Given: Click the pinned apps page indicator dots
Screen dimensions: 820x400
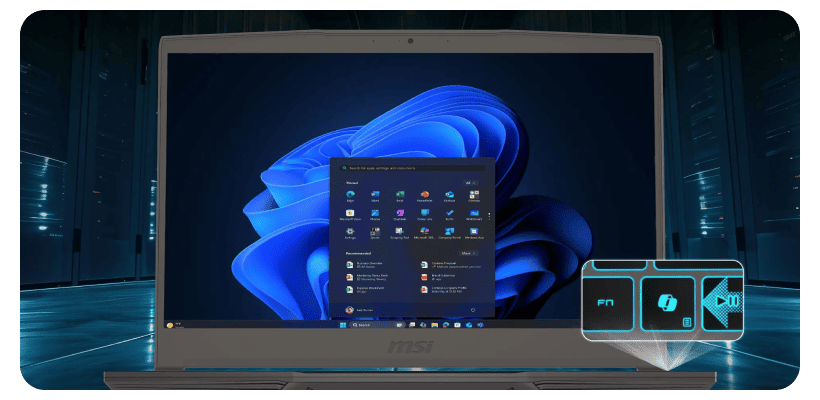Looking at the screenshot, I should coord(489,216).
